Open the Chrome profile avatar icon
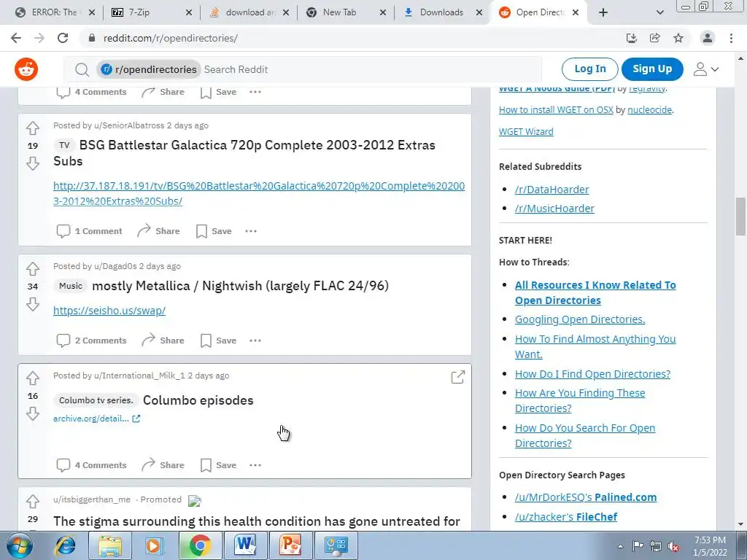The image size is (747, 560). click(x=708, y=38)
